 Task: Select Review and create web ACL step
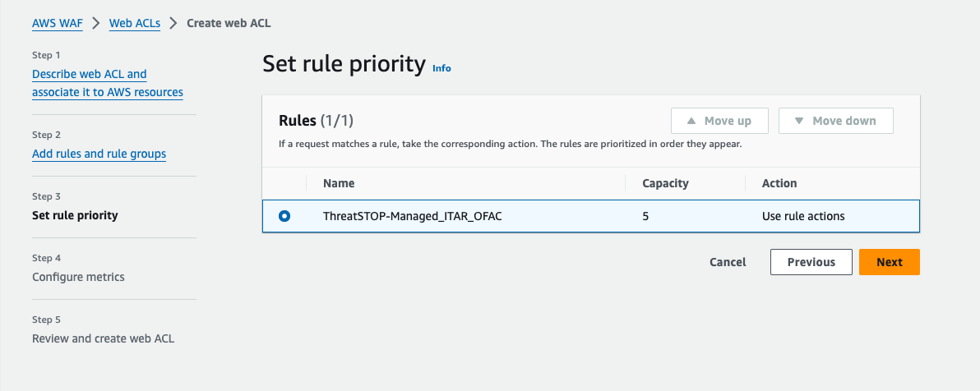[103, 338]
